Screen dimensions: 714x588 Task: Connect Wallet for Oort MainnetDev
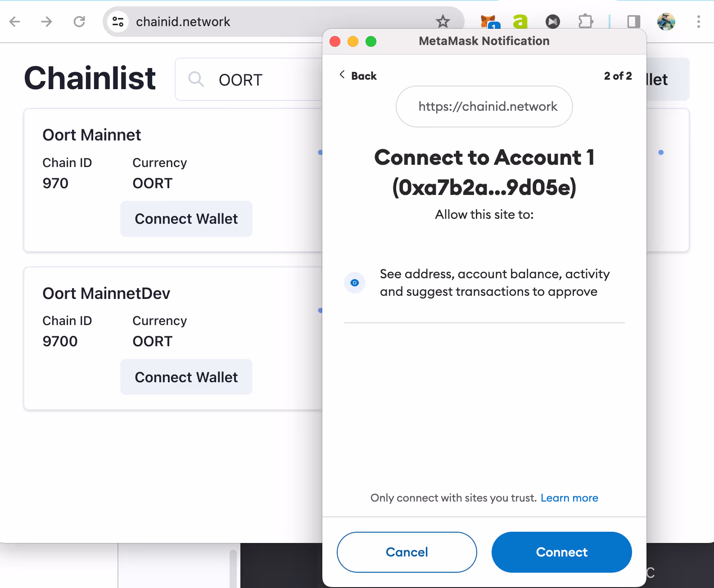tap(186, 377)
